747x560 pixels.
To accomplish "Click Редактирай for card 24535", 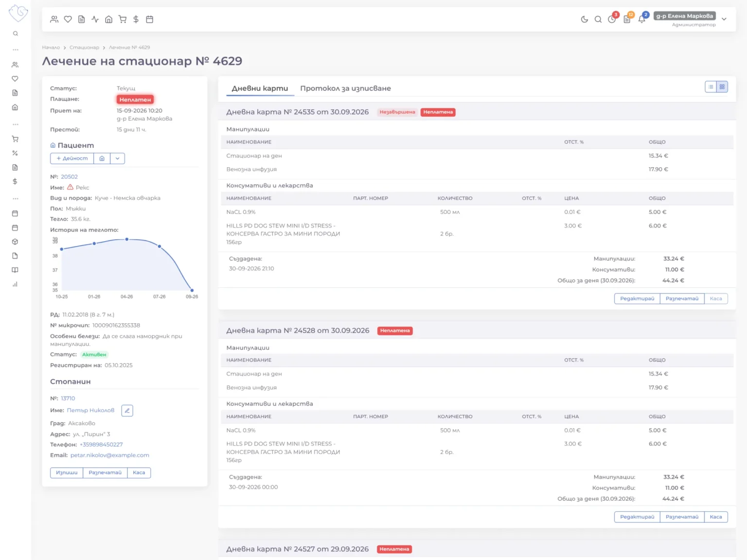I will (637, 298).
